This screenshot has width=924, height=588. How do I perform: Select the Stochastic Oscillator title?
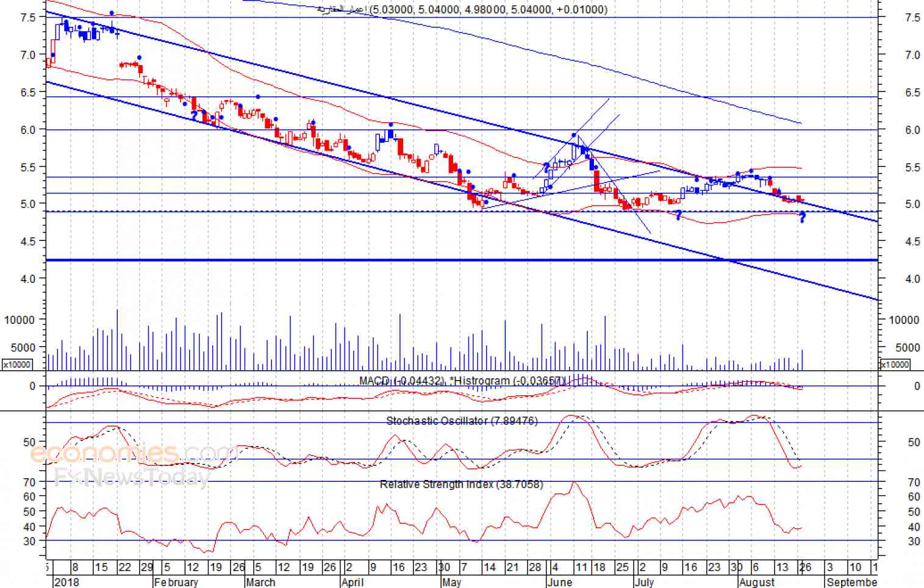point(462,421)
